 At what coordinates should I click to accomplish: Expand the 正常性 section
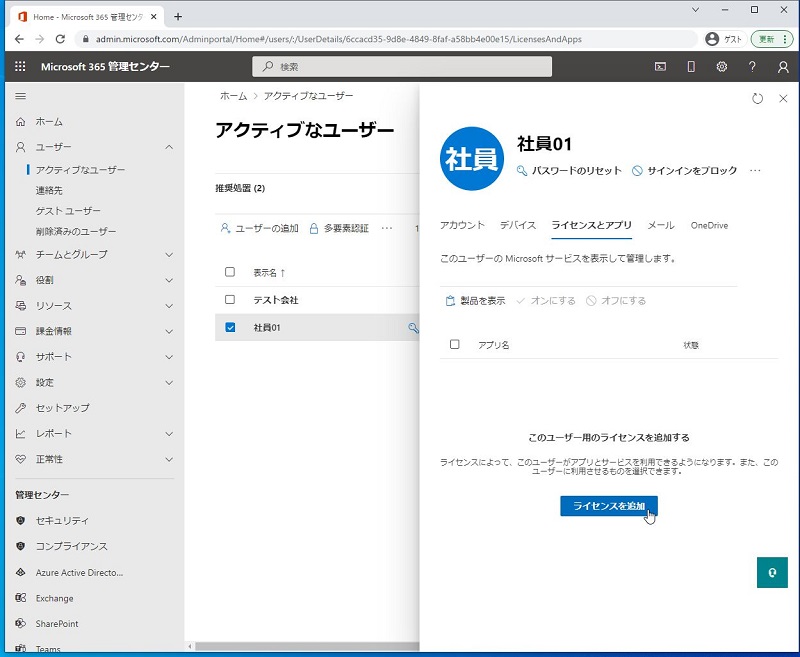[169, 459]
